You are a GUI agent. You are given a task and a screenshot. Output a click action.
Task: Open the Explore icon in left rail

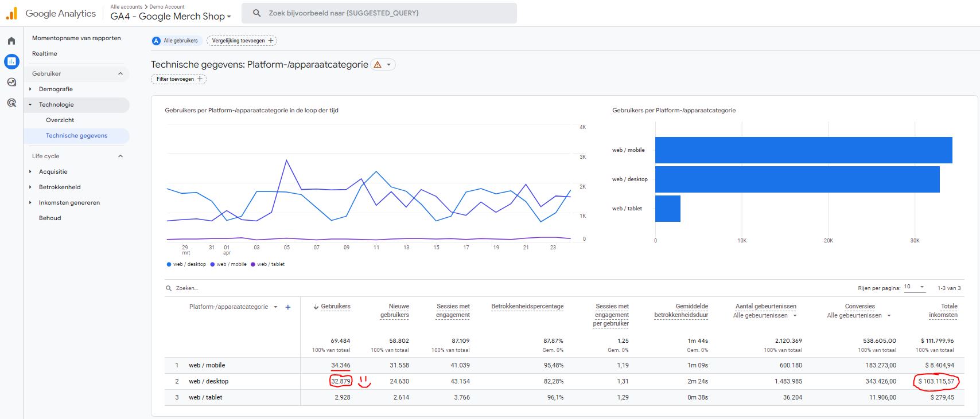point(11,82)
